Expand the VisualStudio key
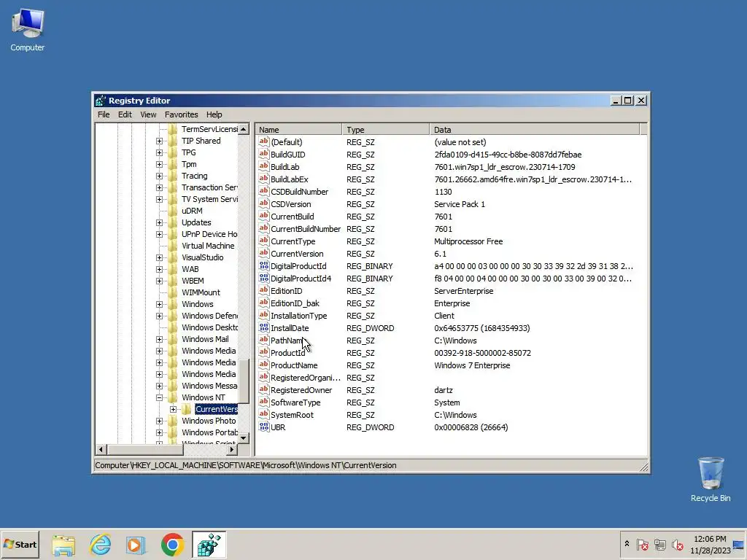Image resolution: width=747 pixels, height=560 pixels. tap(159, 257)
